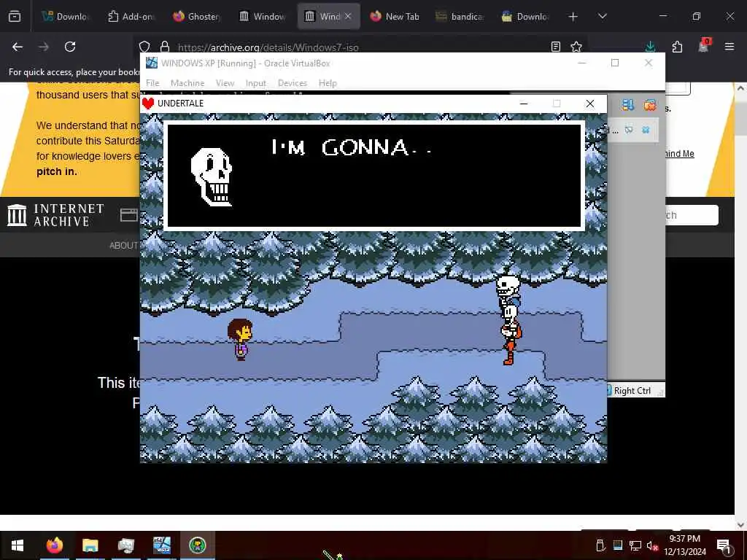Screen dimensions: 747x560
Task: Click page scrollbar up arrow
Action: 740,88
